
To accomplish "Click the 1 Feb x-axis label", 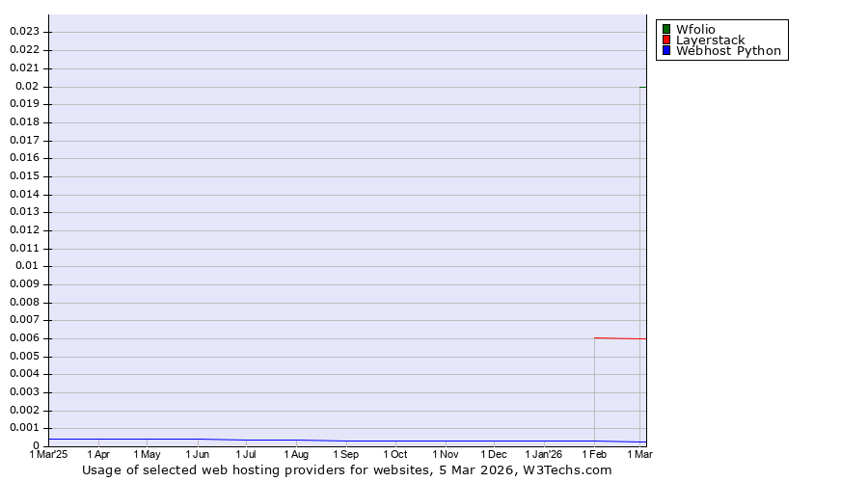I will [594, 454].
